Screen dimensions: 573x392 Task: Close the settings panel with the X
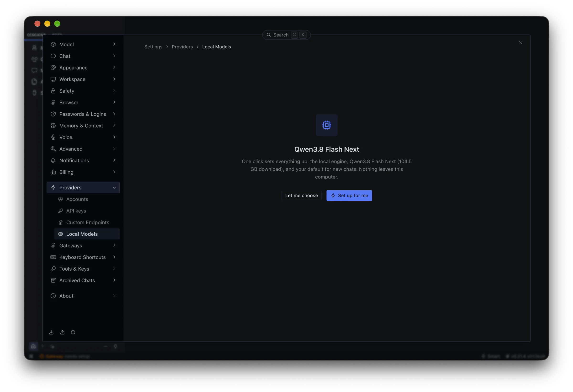click(x=520, y=43)
